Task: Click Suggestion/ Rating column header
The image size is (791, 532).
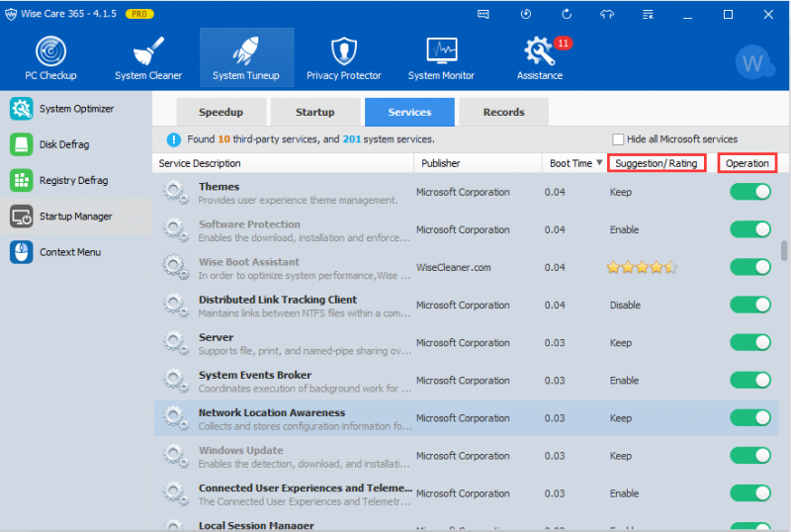Action: coord(657,163)
